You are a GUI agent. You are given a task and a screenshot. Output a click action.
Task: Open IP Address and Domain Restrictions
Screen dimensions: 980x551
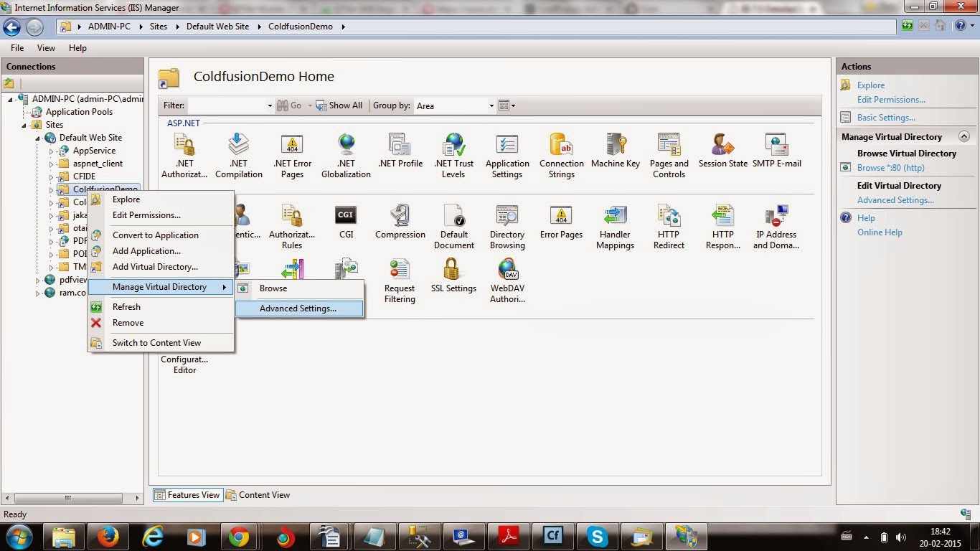[x=777, y=227]
